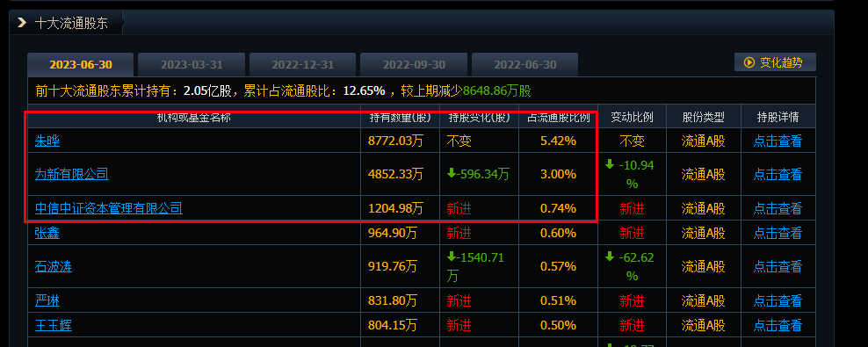The width and height of the screenshot is (868, 347).
Task: Click 点击查看 in the 王玉辉 row
Action: 778,325
